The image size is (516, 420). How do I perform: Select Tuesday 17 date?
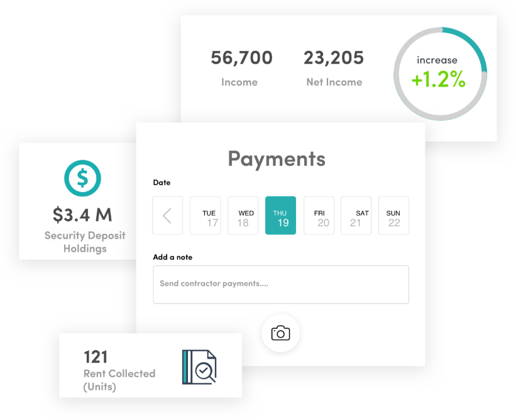tap(206, 215)
